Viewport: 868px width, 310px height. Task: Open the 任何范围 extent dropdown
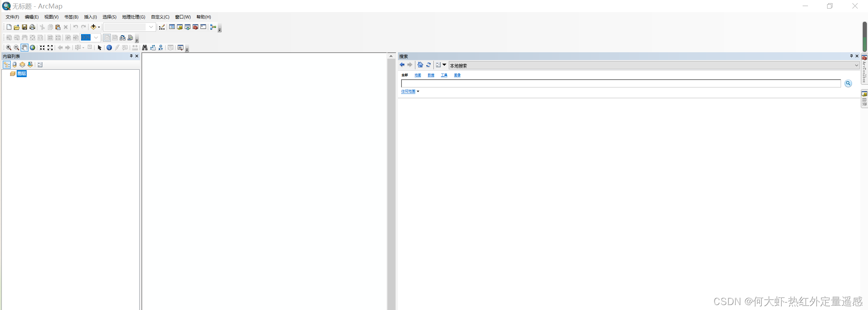[410, 91]
